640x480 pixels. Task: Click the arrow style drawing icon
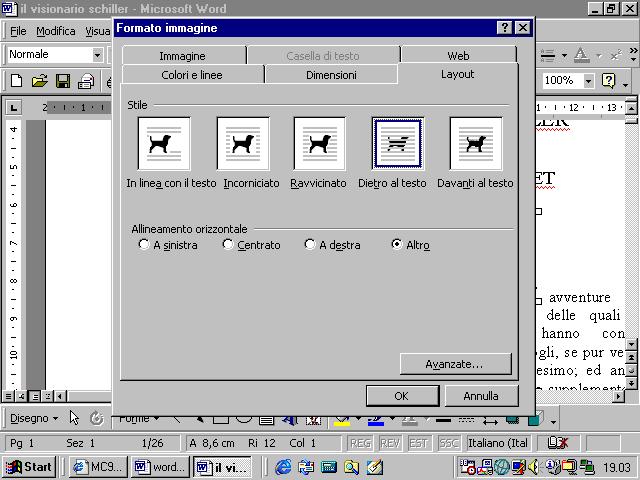[x=490, y=420]
